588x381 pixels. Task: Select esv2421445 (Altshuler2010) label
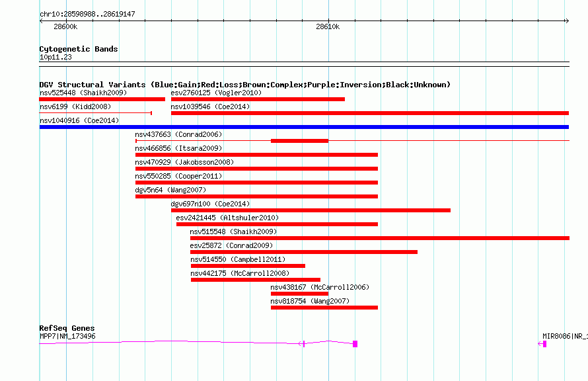tap(227, 218)
